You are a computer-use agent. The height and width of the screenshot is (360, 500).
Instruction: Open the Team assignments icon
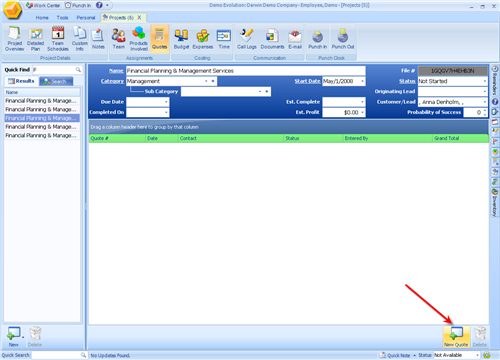coord(118,39)
